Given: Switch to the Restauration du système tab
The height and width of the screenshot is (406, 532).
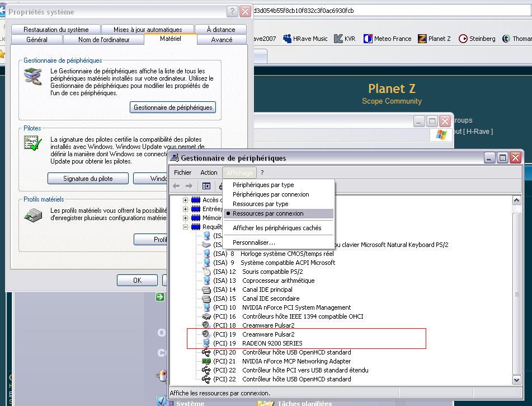Looking at the screenshot, I should point(56,30).
